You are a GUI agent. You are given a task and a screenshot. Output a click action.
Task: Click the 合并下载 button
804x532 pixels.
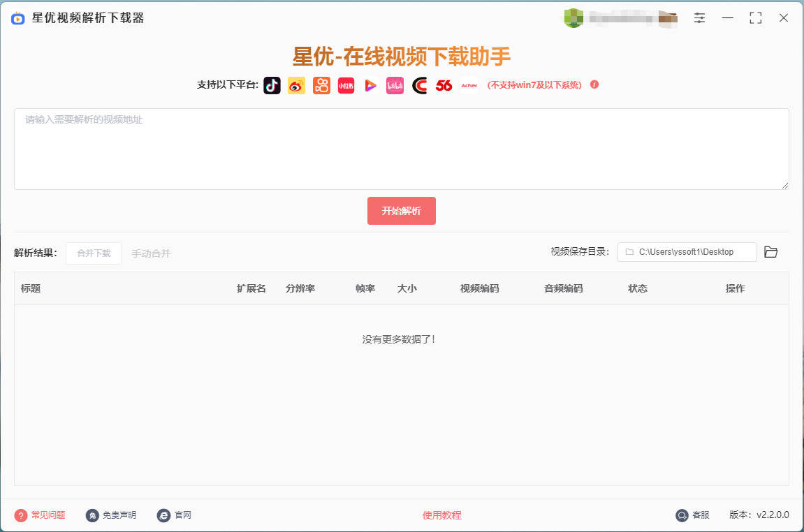click(94, 253)
